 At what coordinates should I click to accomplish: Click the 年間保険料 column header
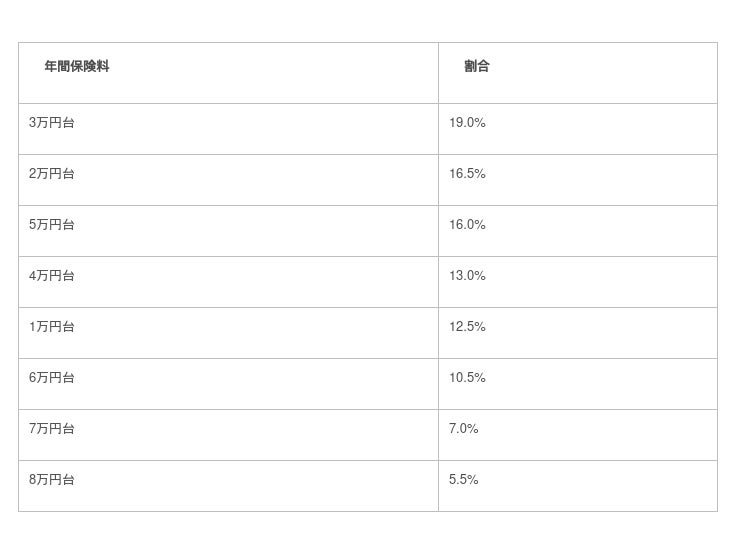coord(77,67)
